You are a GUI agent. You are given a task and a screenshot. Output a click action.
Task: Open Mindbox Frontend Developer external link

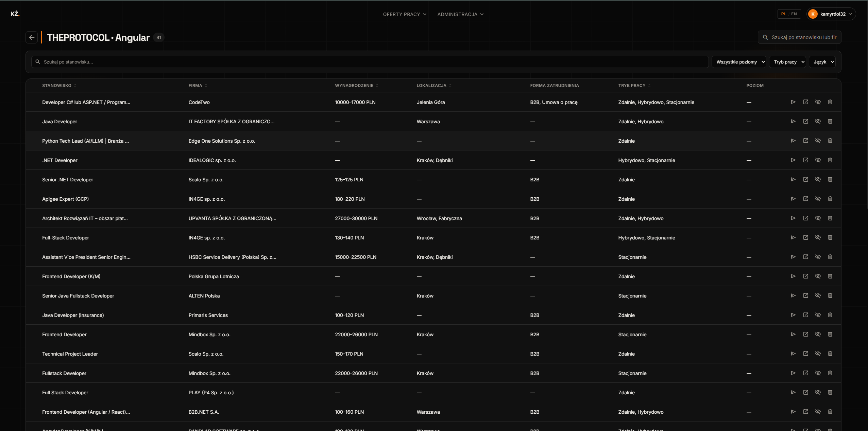[805, 334]
